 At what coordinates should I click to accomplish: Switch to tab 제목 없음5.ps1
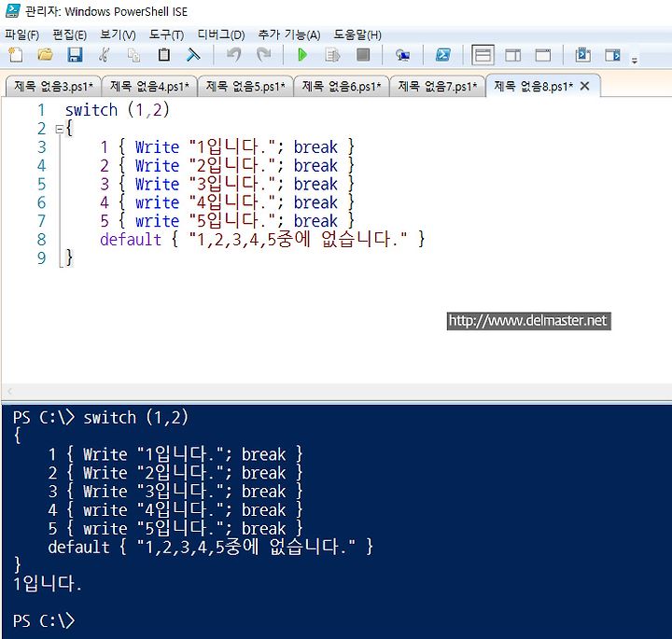coord(245,86)
